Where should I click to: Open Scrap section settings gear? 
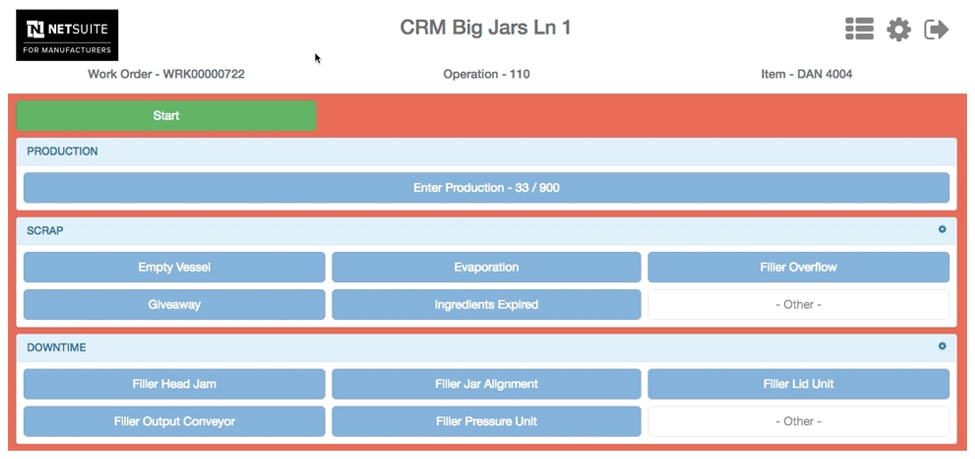(x=942, y=230)
